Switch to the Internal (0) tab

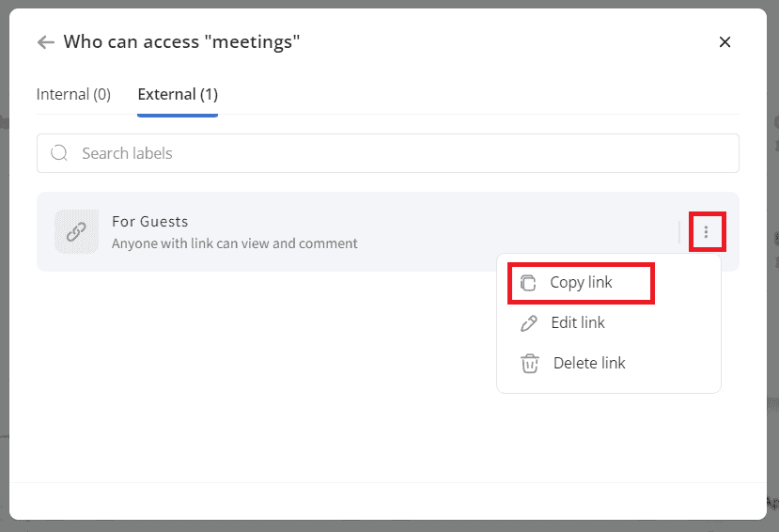73,94
